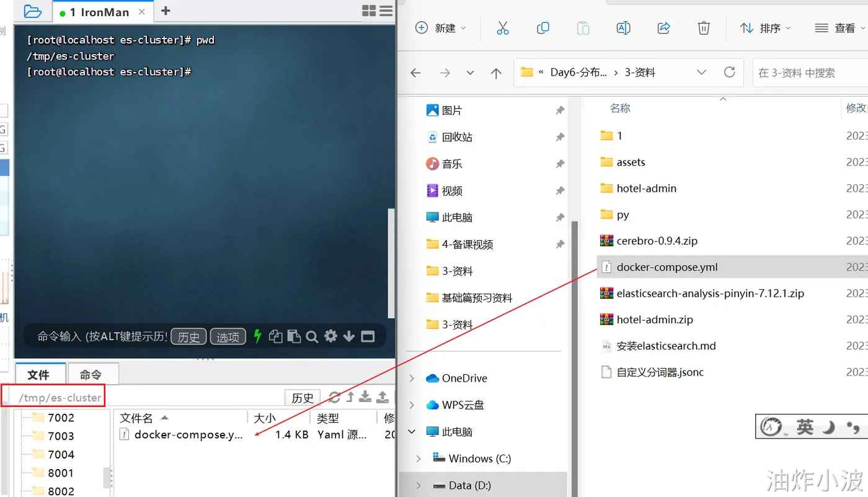The height and width of the screenshot is (497, 868).
Task: Focus the 命令输入 command input field
Action: (102, 336)
